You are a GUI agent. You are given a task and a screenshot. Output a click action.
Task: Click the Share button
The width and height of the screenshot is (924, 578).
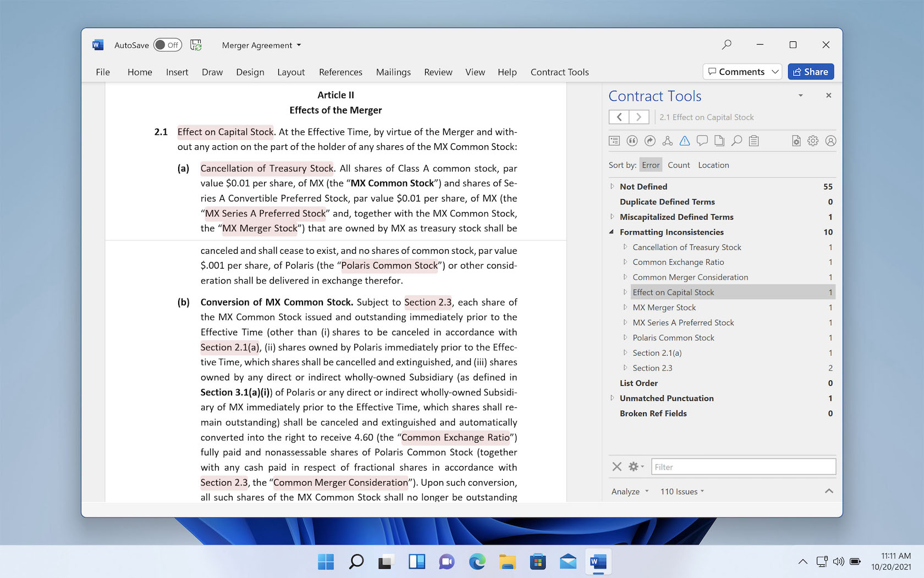click(x=811, y=72)
